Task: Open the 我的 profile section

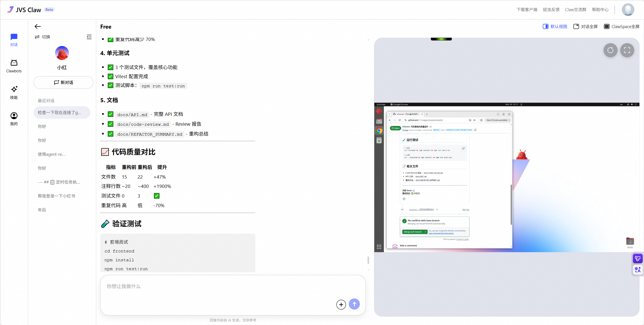Action: pos(14,118)
